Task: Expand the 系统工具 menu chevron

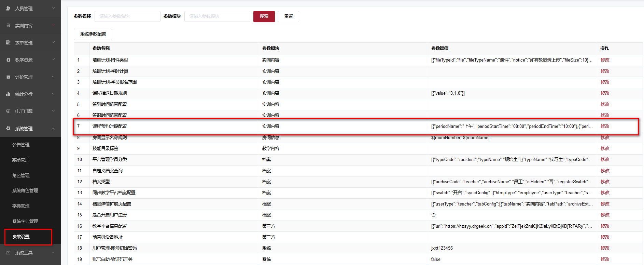Action: click(53, 252)
